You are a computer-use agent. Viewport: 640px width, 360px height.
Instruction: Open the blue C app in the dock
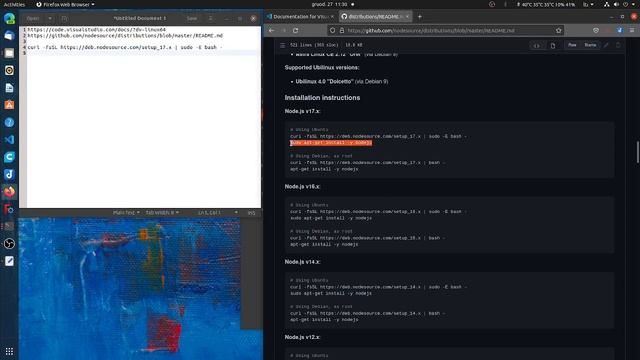click(9, 157)
